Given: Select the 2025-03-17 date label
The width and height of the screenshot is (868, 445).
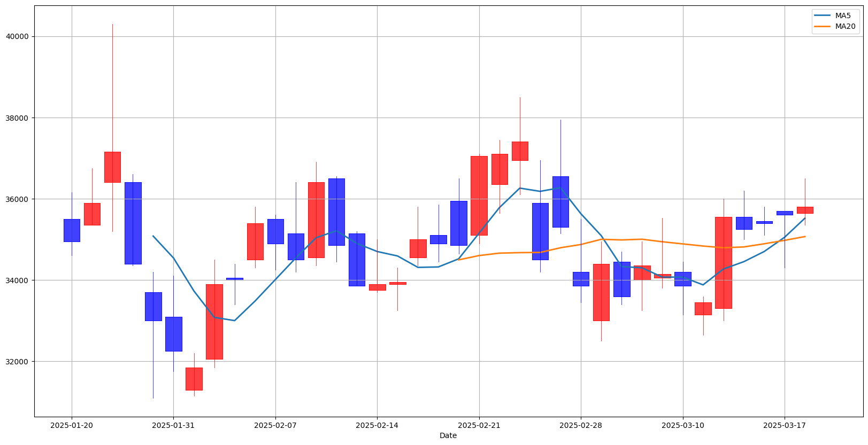Looking at the screenshot, I should tap(785, 425).
